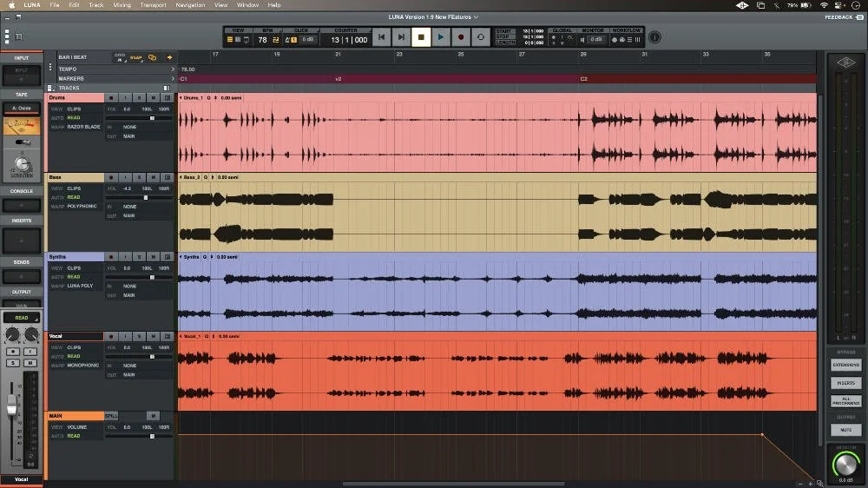Open the Mixing menu
Image resolution: width=868 pixels, height=488 pixels.
pyautogui.click(x=122, y=5)
